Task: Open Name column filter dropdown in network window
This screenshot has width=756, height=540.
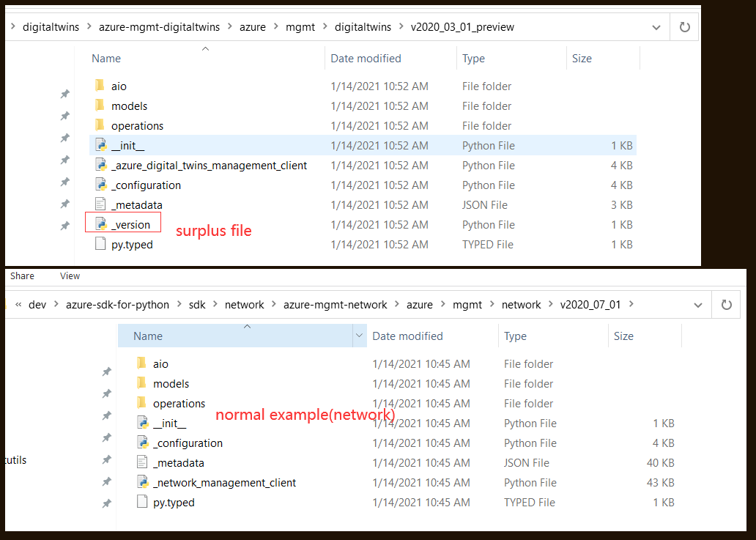Action: [359, 336]
